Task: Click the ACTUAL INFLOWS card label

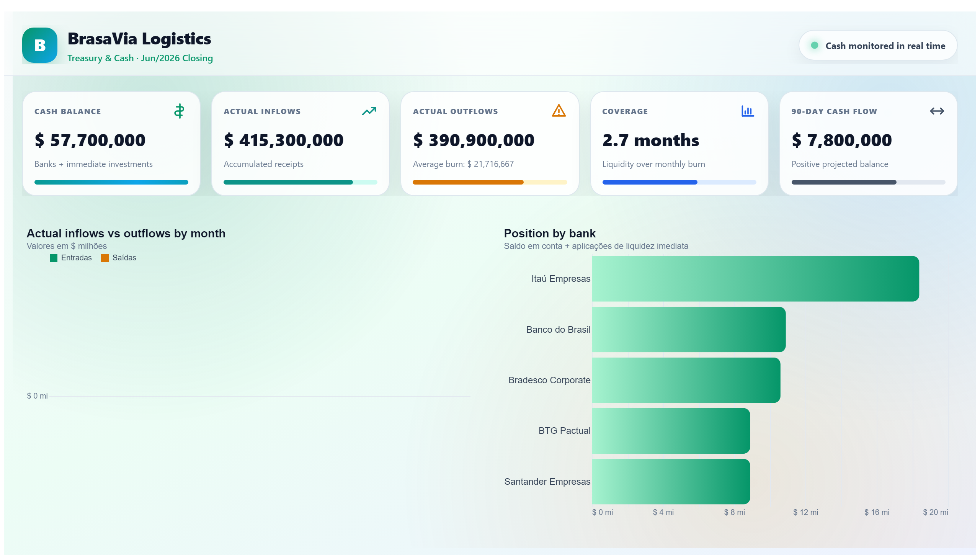Action: pyautogui.click(x=262, y=111)
